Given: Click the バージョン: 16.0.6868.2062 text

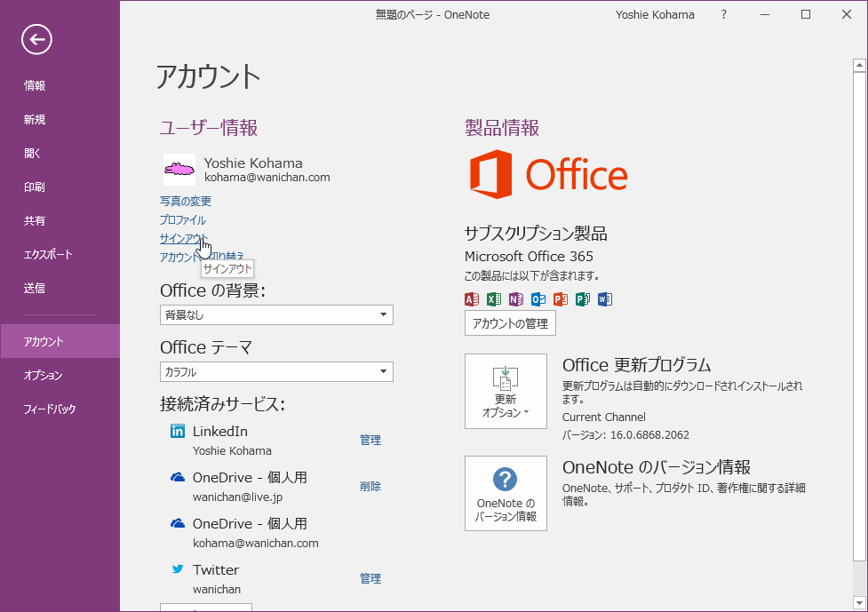Looking at the screenshot, I should (625, 435).
